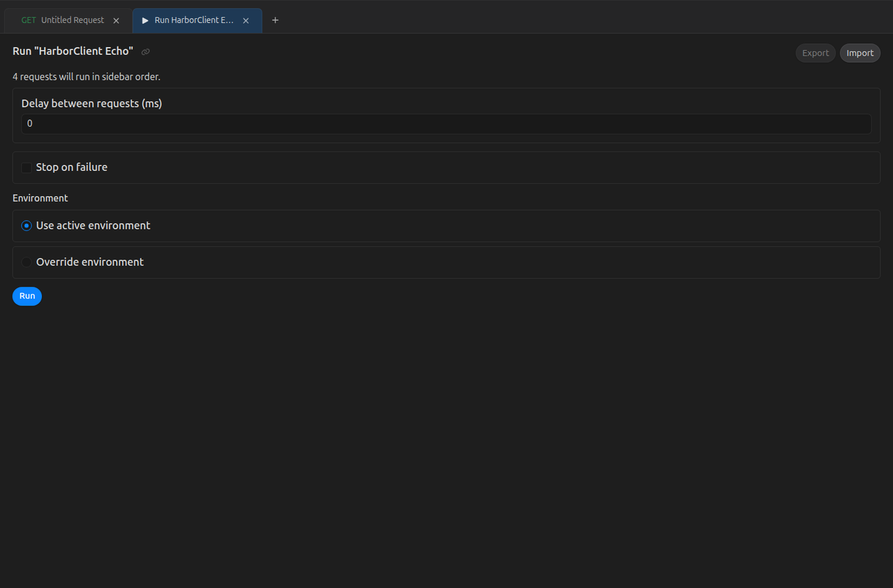893x588 pixels.
Task: Click the blue Run button
Action: coord(27,296)
